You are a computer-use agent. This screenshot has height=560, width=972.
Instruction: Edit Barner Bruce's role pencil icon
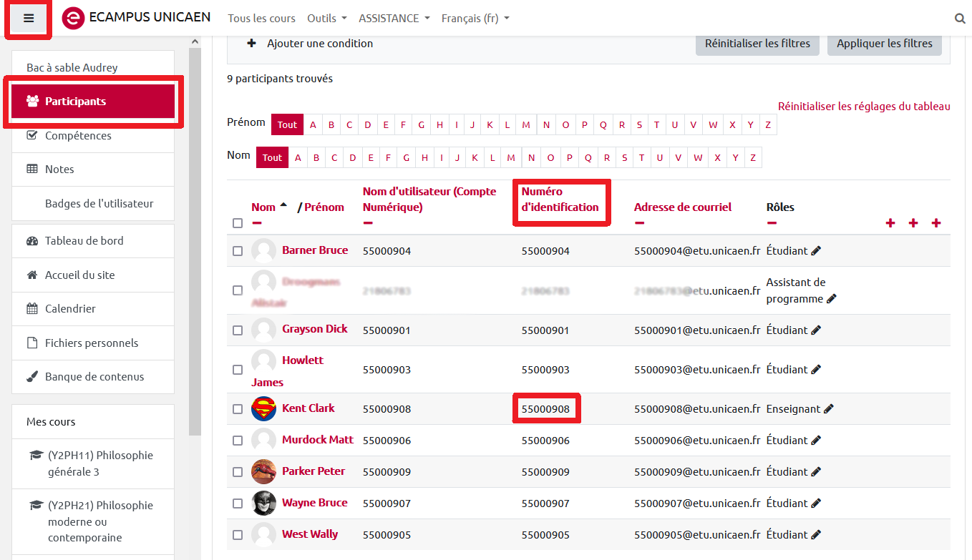816,251
